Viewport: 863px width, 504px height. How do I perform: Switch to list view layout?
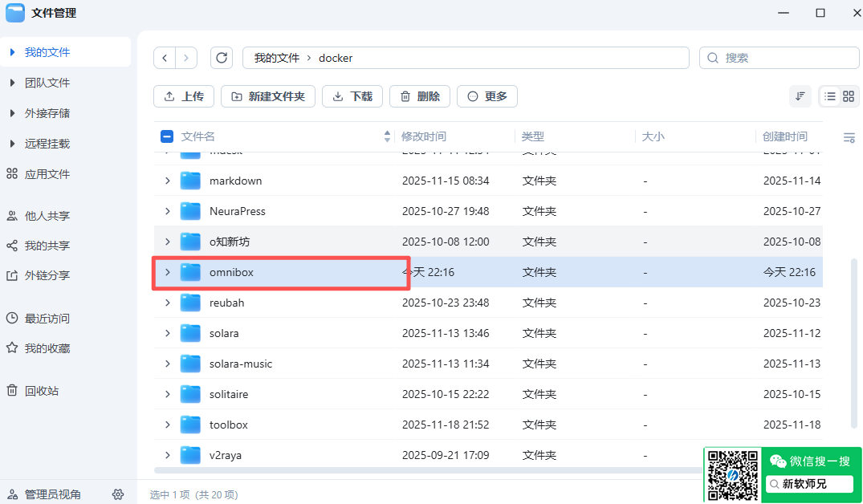point(830,96)
